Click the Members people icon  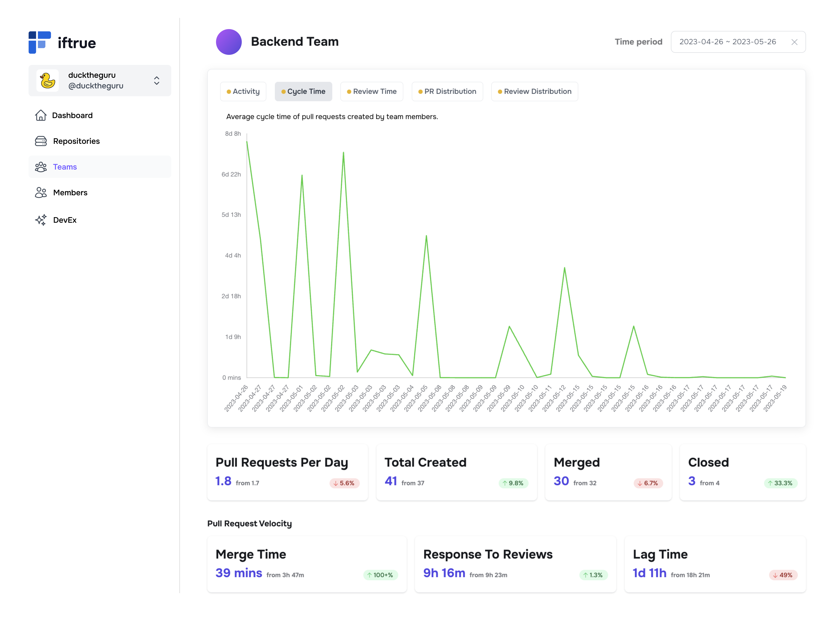tap(40, 192)
